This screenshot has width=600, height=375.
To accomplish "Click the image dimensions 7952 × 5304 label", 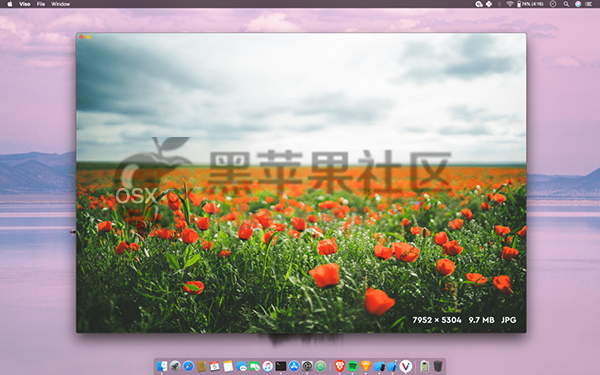I will click(437, 320).
